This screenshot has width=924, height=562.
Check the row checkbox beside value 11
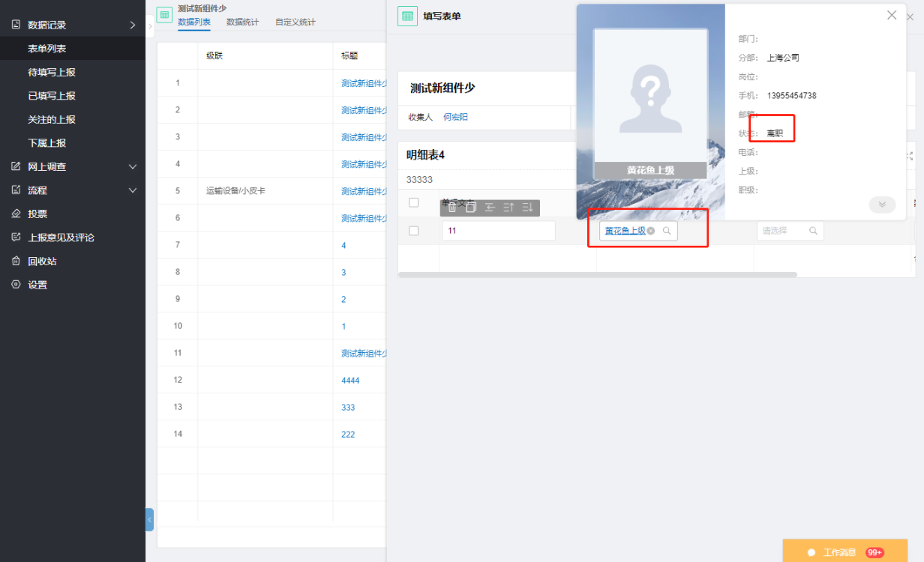tap(413, 231)
